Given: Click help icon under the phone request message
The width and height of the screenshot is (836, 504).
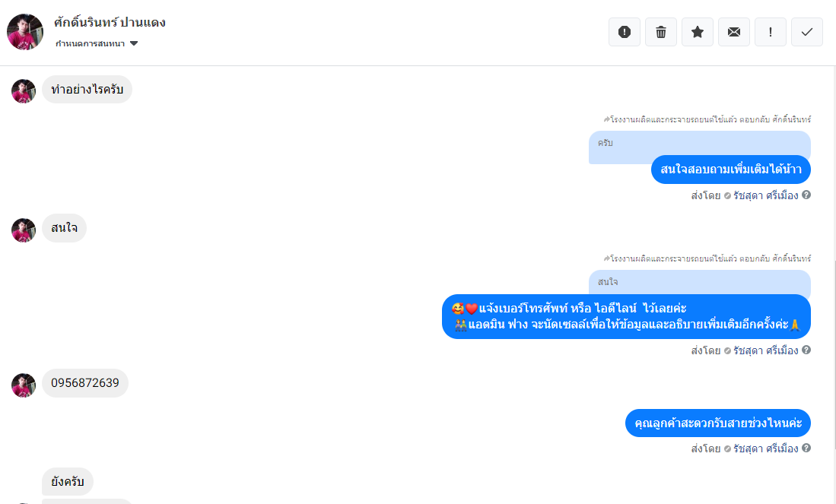Looking at the screenshot, I should [806, 350].
